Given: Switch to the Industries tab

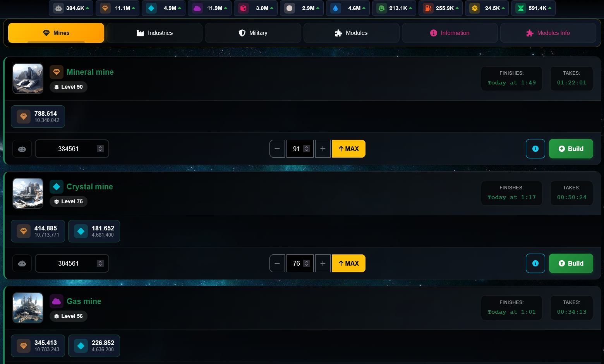Looking at the screenshot, I should click(x=154, y=33).
